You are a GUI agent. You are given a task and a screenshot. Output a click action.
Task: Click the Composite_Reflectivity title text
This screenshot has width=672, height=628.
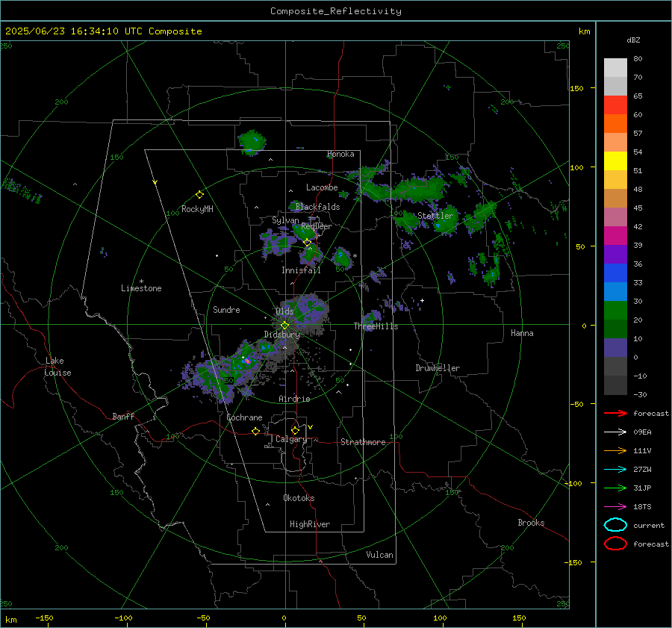pos(335,11)
